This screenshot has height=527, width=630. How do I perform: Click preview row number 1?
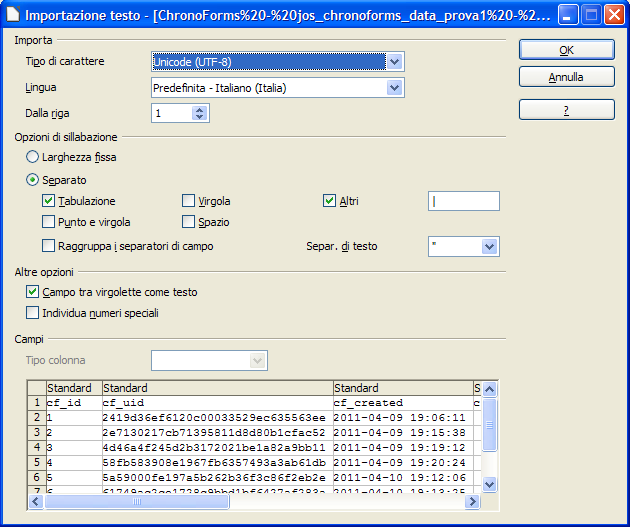click(37, 402)
